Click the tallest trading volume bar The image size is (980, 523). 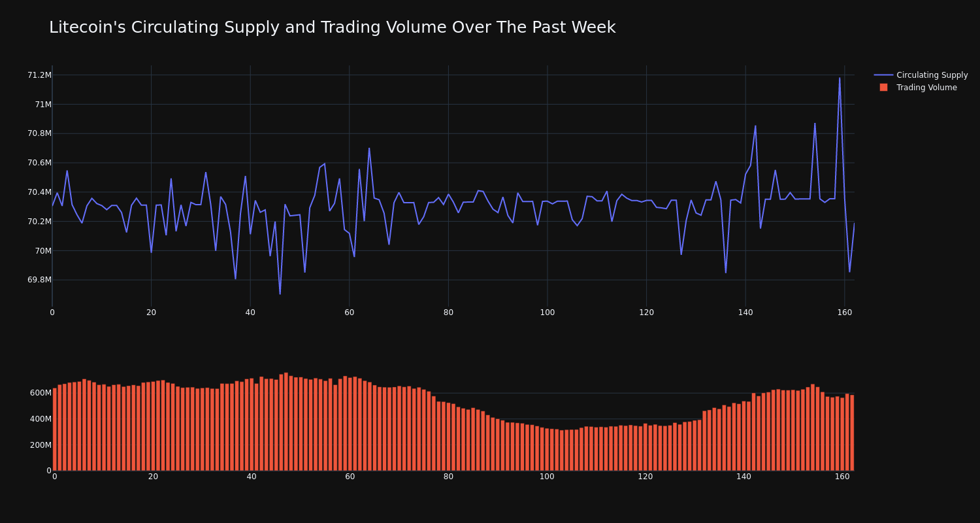coord(286,422)
